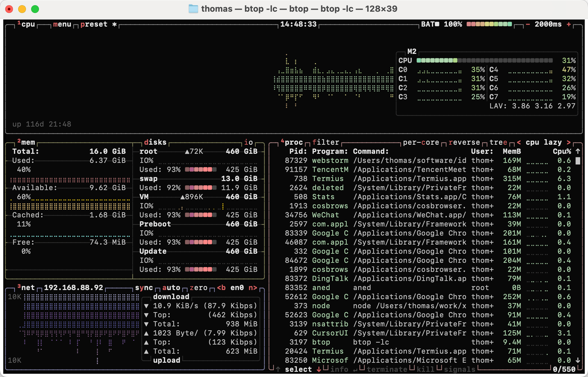
Task: Click the terminate option in proc footer
Action: tap(387, 369)
